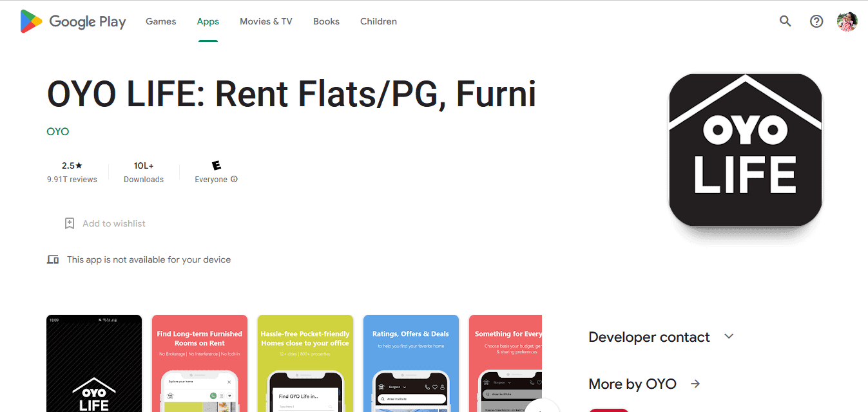This screenshot has height=412, width=868.
Task: Click the 9.91T reviews rating
Action: (72, 172)
